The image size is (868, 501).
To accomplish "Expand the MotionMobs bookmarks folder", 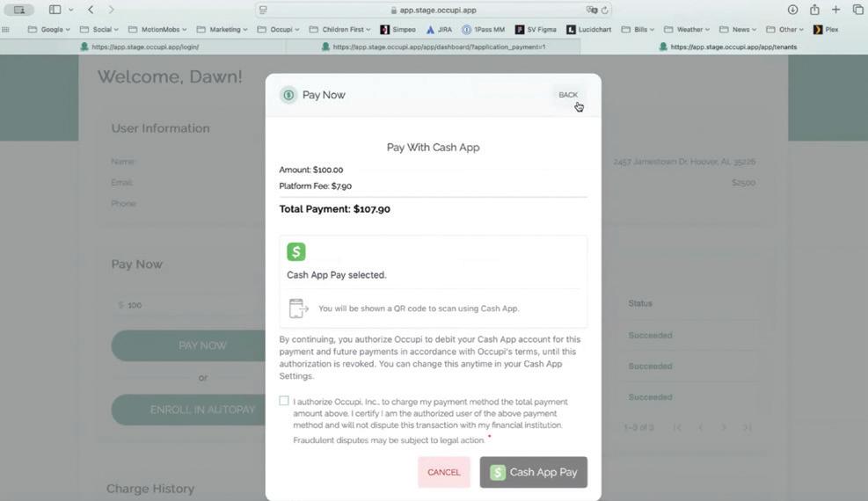I will 157,29.
